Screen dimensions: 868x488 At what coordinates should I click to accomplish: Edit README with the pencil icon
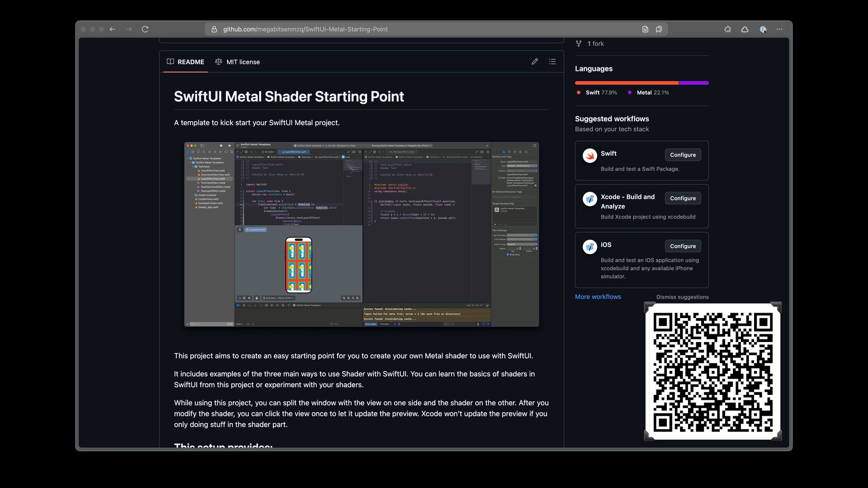(x=535, y=61)
